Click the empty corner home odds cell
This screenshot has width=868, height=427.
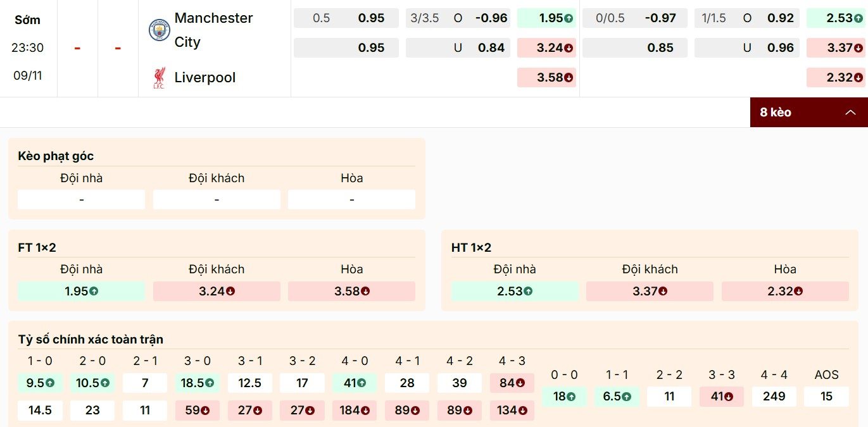[x=82, y=200]
